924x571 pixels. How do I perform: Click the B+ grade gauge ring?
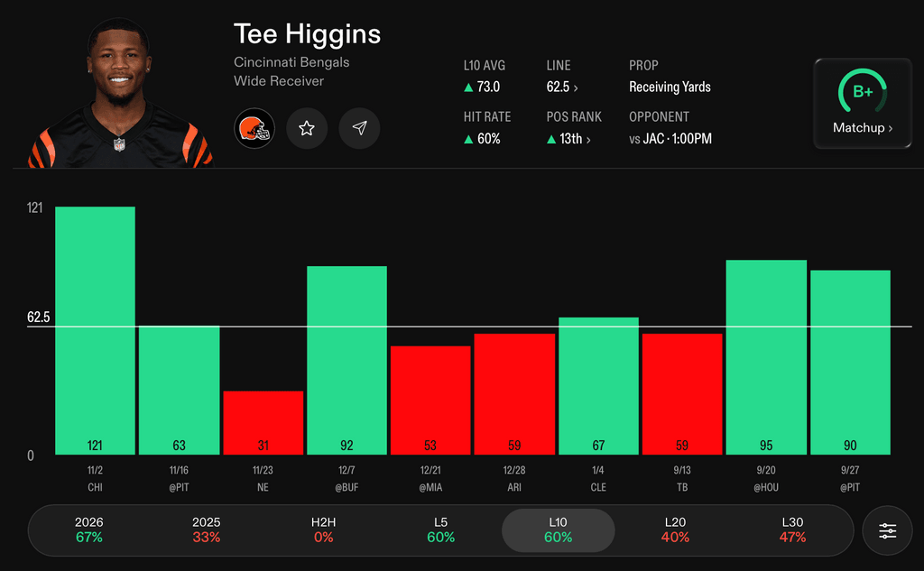pos(863,91)
